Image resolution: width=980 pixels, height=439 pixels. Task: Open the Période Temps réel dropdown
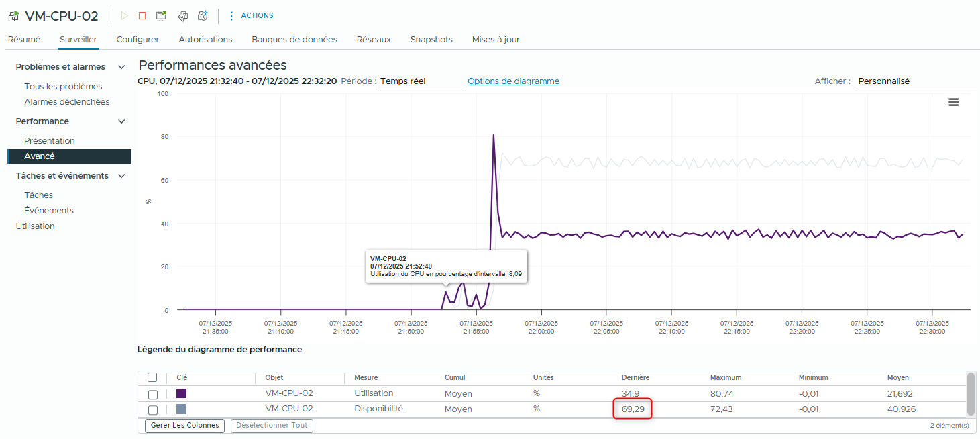tap(420, 81)
